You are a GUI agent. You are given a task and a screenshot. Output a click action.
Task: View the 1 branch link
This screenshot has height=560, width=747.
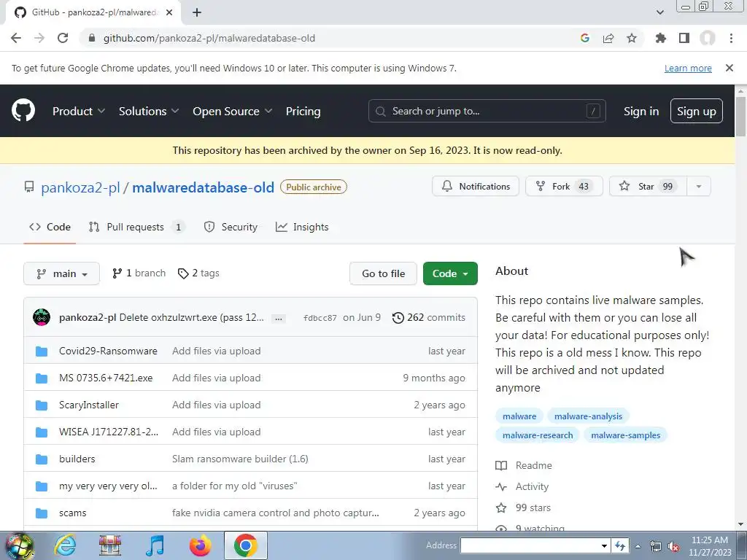pyautogui.click(x=139, y=273)
